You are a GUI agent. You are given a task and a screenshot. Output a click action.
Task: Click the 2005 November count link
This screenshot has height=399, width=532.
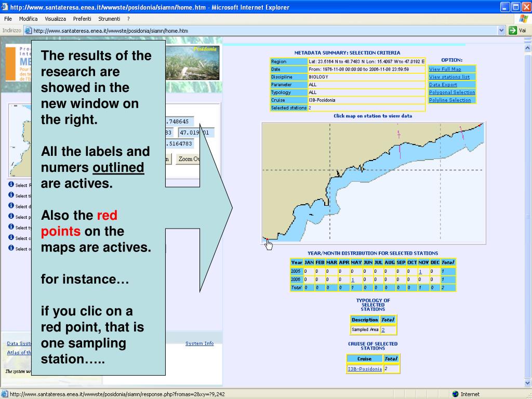point(420,271)
